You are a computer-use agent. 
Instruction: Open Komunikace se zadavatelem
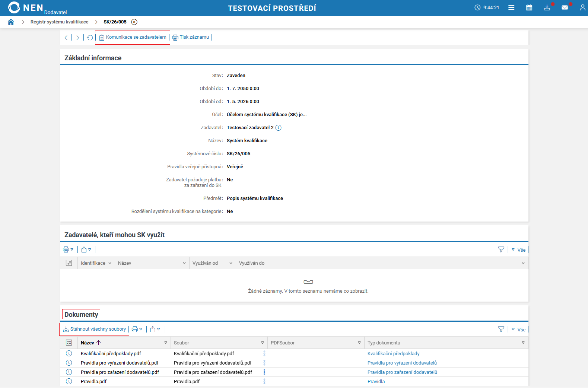[133, 37]
